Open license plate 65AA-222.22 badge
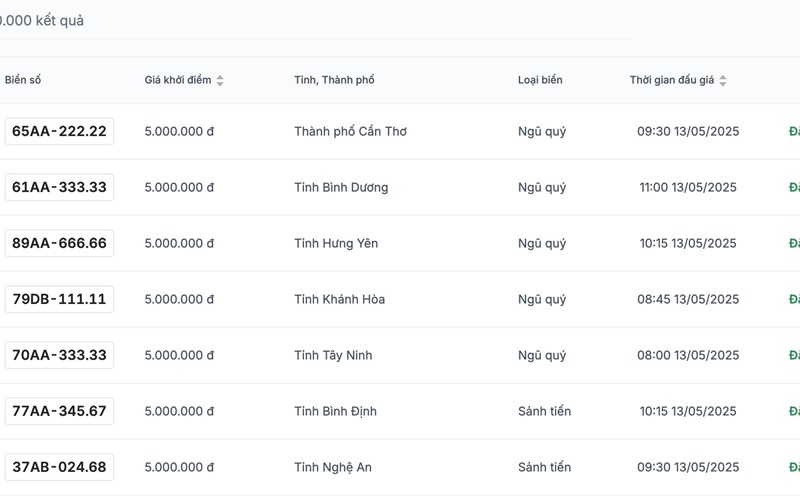 [59, 131]
